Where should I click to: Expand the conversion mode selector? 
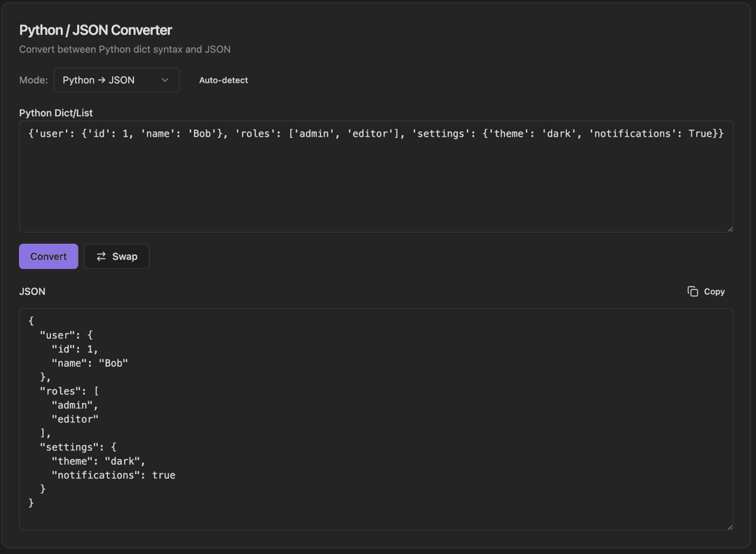[x=116, y=80]
